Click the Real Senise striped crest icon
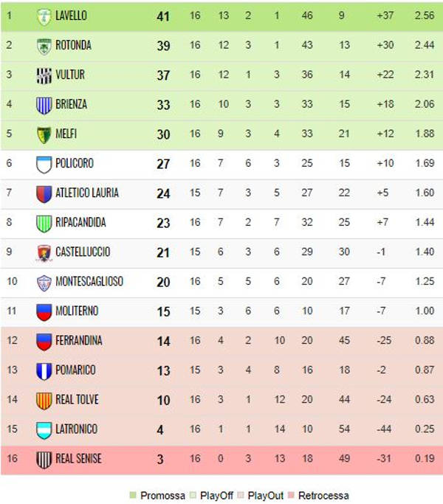This screenshot has width=443, height=504. pos(44,459)
